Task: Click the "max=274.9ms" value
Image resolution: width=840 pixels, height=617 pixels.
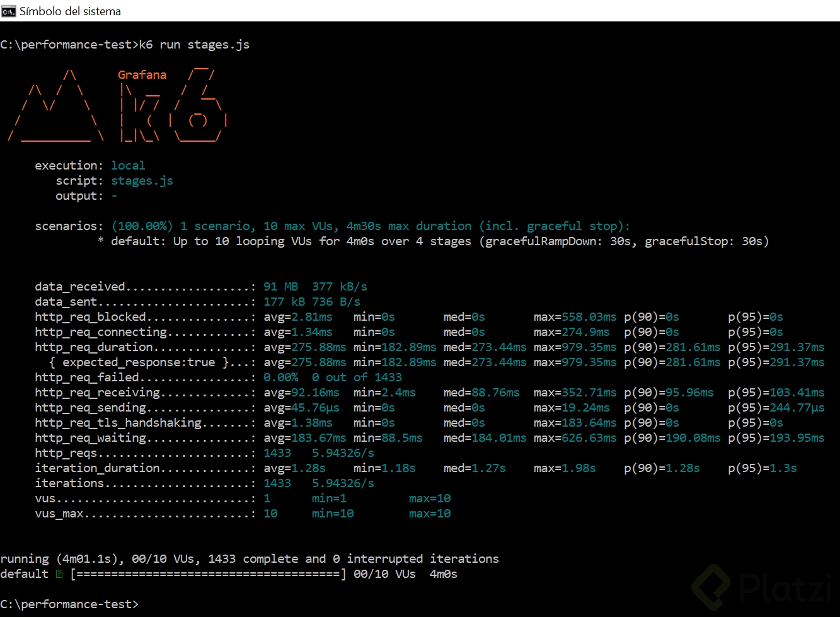Action: (572, 332)
